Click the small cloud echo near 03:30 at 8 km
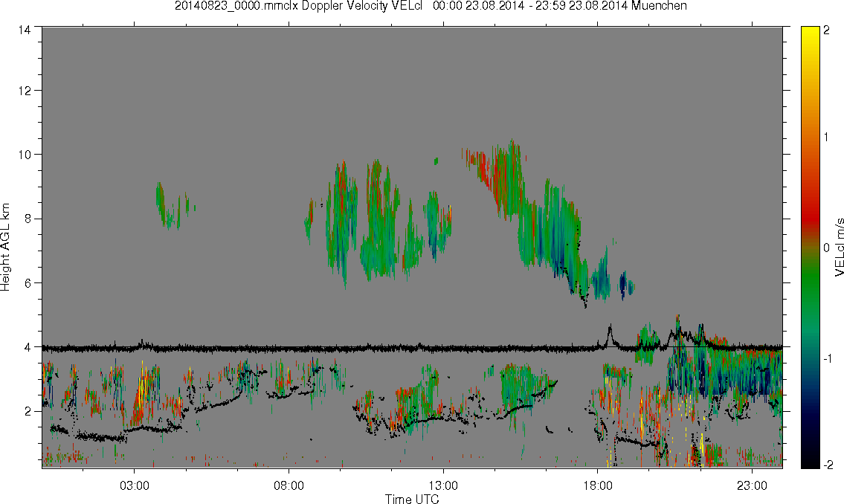This screenshot has height=504, width=844. coord(170,206)
